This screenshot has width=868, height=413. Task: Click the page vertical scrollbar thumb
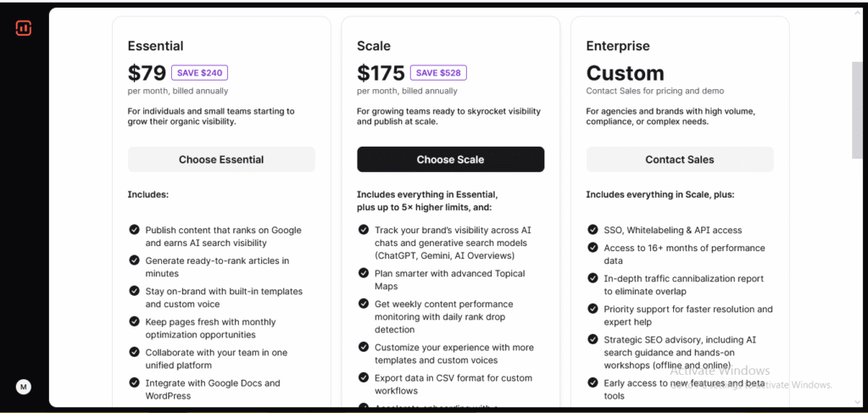pyautogui.click(x=857, y=111)
